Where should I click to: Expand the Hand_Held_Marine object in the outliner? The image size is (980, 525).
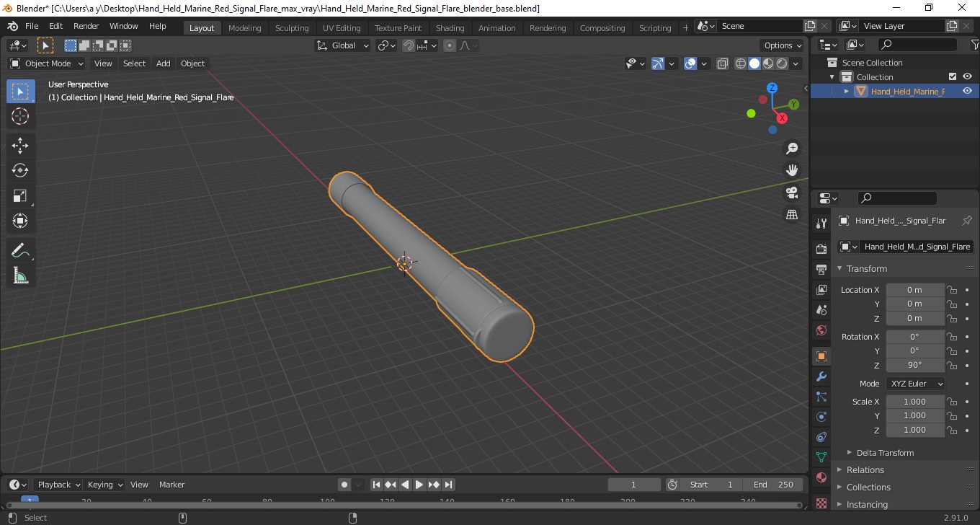pos(847,91)
